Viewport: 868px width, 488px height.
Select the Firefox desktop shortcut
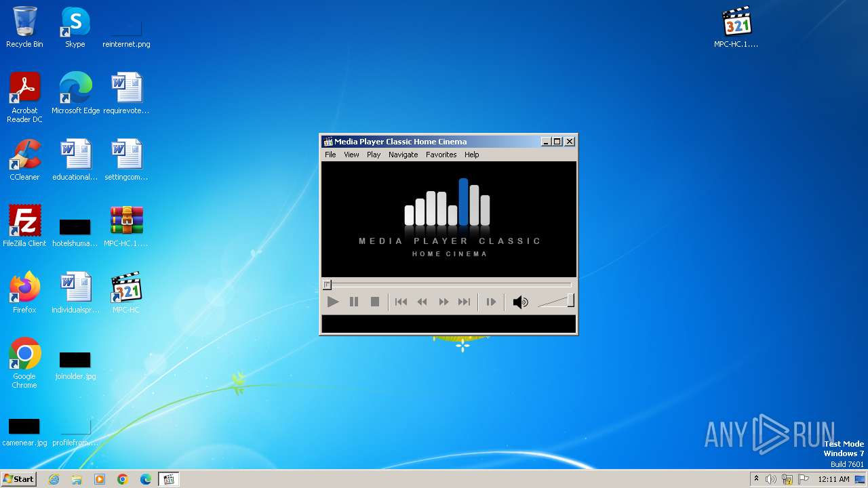[24, 293]
